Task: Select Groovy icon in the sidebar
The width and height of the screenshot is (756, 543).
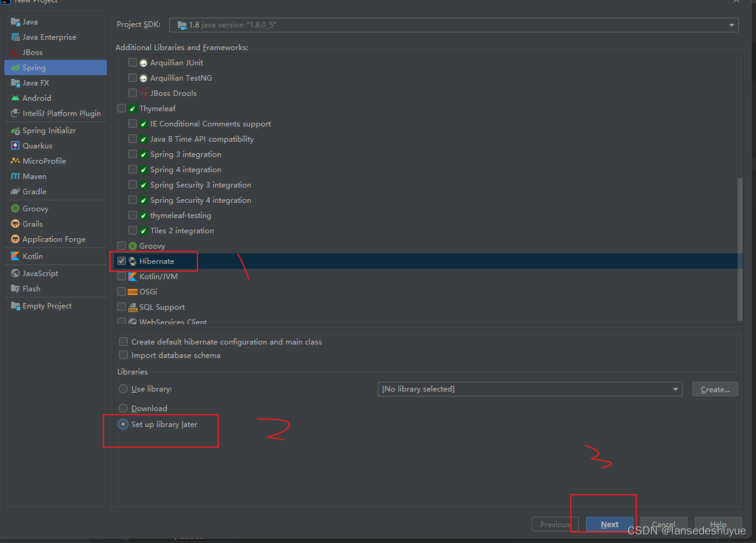Action: click(15, 209)
